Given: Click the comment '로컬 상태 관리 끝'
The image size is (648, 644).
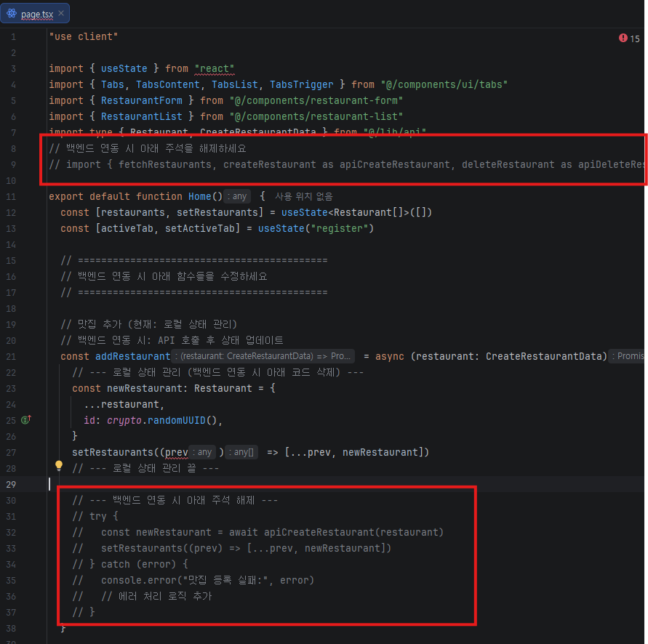Looking at the screenshot, I should (145, 468).
